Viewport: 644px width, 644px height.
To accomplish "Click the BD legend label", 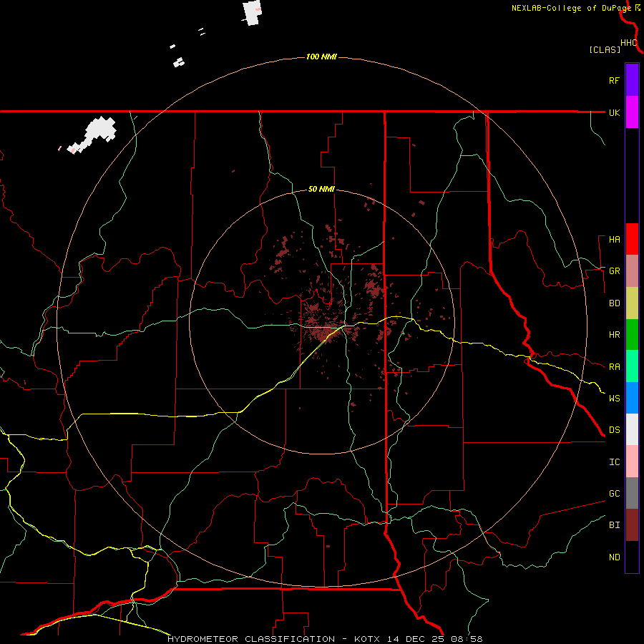I will point(614,303).
